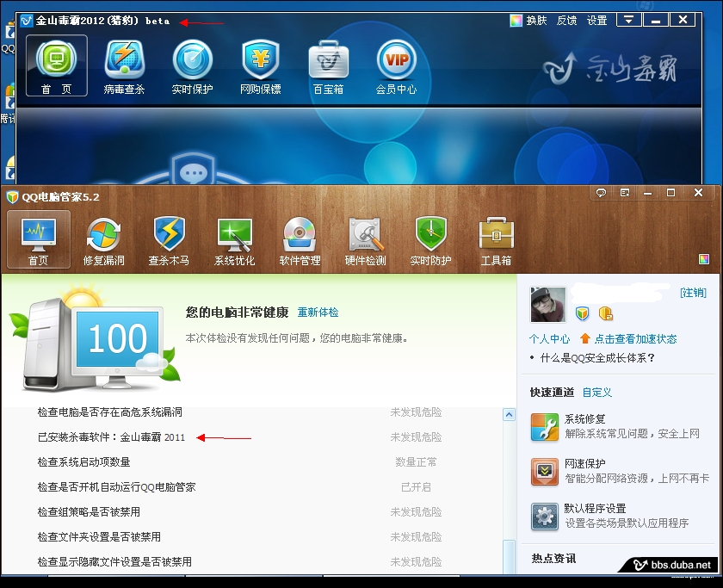Open 查杀木马 in QQ电脑管家
The height and width of the screenshot is (588, 723).
(x=169, y=241)
